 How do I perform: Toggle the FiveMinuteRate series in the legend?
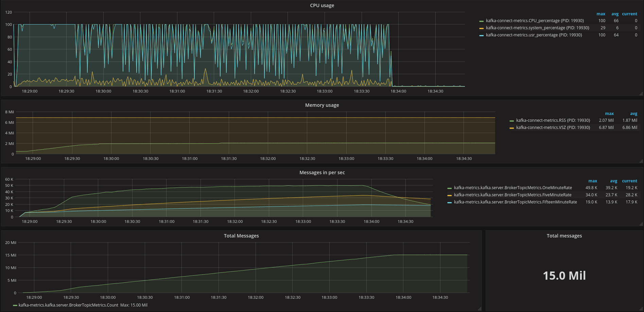pos(512,195)
